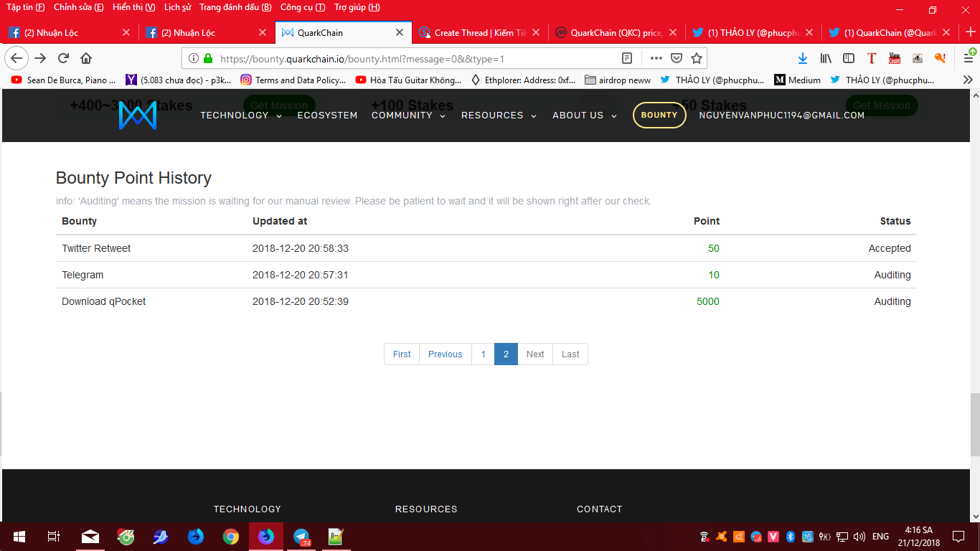This screenshot has width=980, height=551.
Task: Switch to the QuarkChain (QKC) price tab
Action: tap(616, 32)
